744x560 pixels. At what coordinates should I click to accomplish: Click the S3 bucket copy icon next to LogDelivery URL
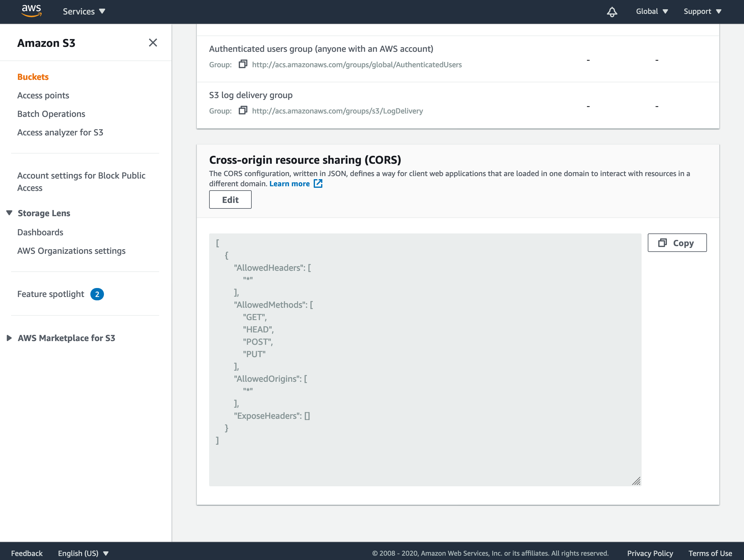pyautogui.click(x=243, y=110)
